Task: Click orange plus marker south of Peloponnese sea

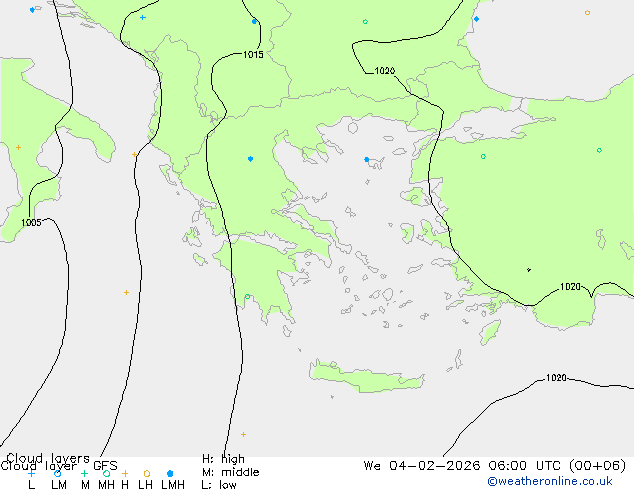Action: point(243,435)
